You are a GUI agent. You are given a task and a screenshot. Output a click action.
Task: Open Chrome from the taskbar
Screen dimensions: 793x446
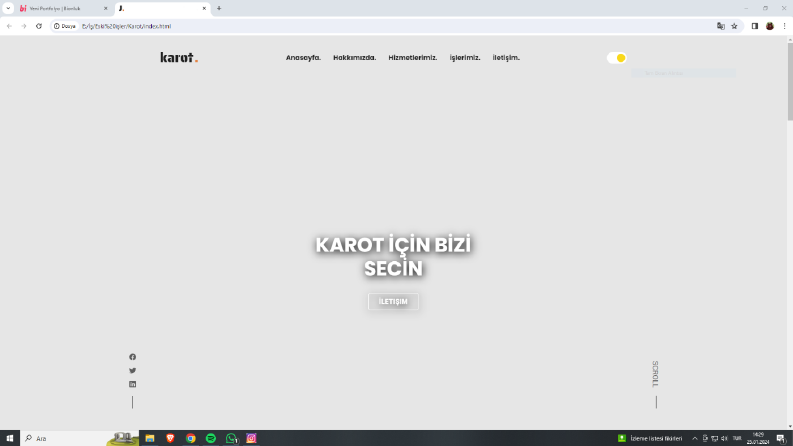click(x=191, y=438)
